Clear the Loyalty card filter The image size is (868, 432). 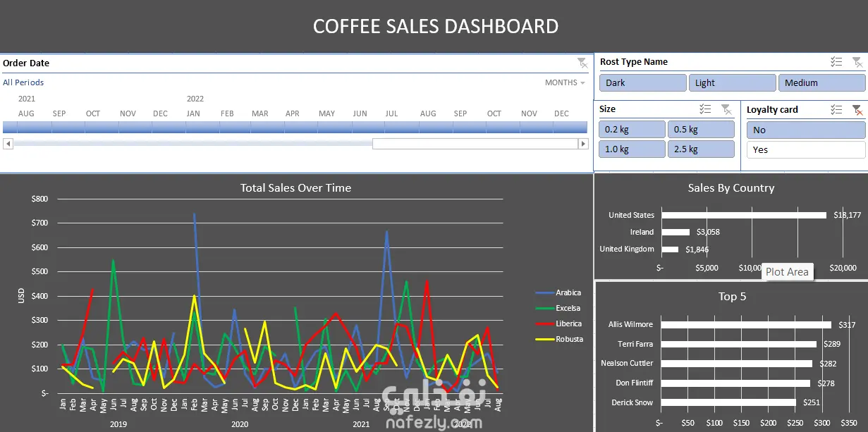(x=857, y=109)
